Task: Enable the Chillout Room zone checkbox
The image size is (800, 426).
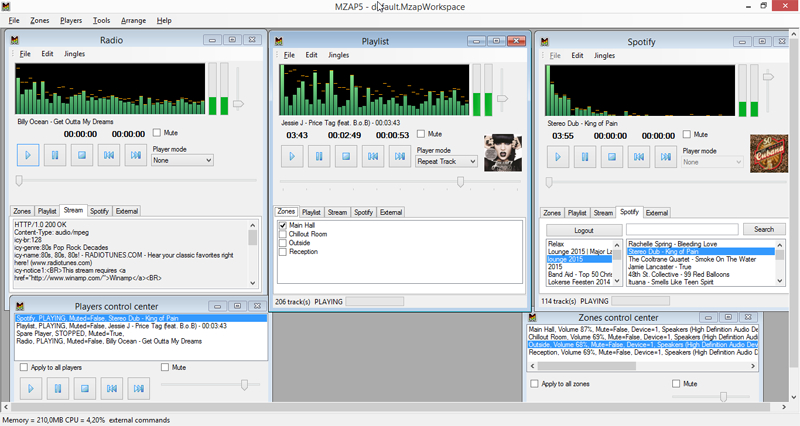Action: point(283,234)
